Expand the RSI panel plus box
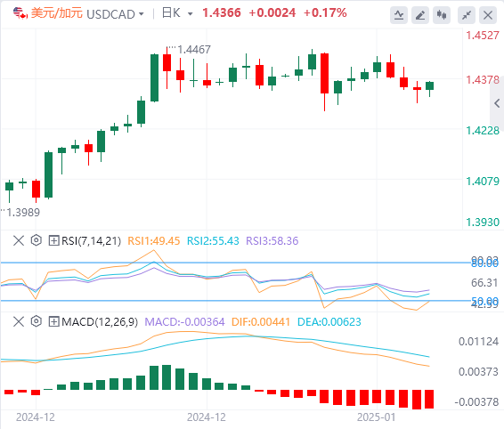 pyautogui.click(x=53, y=240)
